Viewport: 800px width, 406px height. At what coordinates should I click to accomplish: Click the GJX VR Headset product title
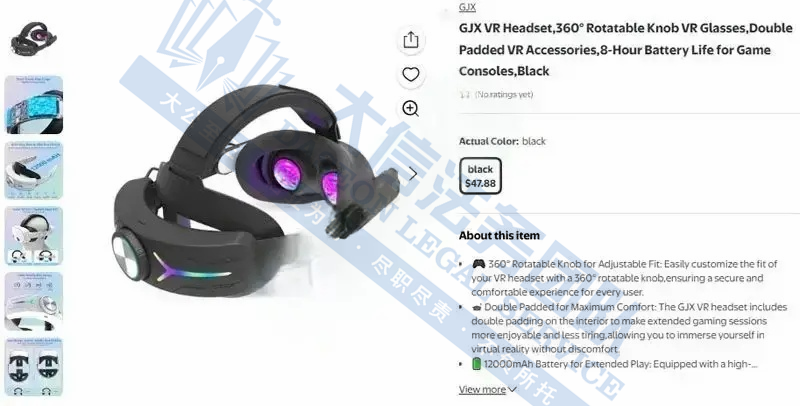pyautogui.click(x=625, y=49)
